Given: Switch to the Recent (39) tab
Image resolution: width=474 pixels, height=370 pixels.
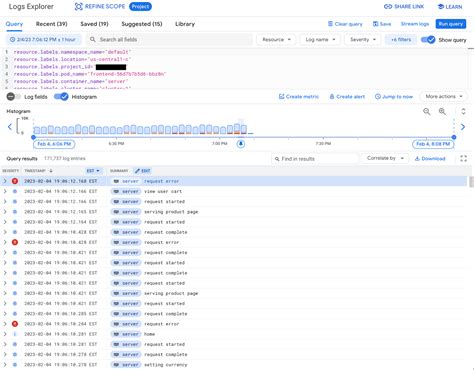Looking at the screenshot, I should point(52,24).
